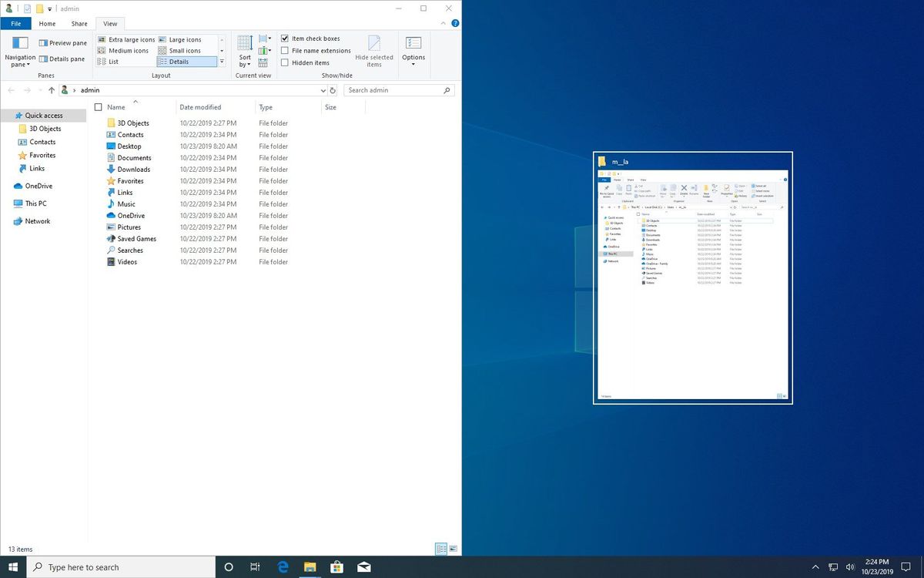Screen dimensions: 924x578
Task: Open Microsoft Store from taskbar
Action: 336,567
